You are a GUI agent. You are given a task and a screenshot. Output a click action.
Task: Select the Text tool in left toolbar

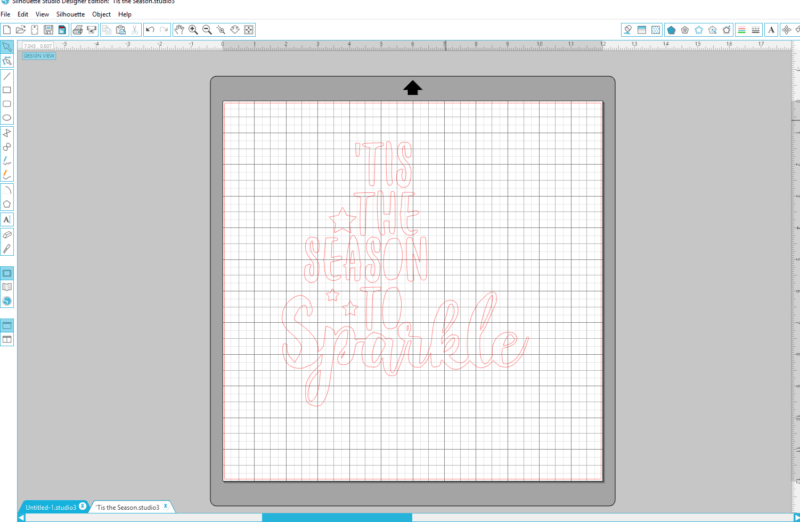(7, 218)
